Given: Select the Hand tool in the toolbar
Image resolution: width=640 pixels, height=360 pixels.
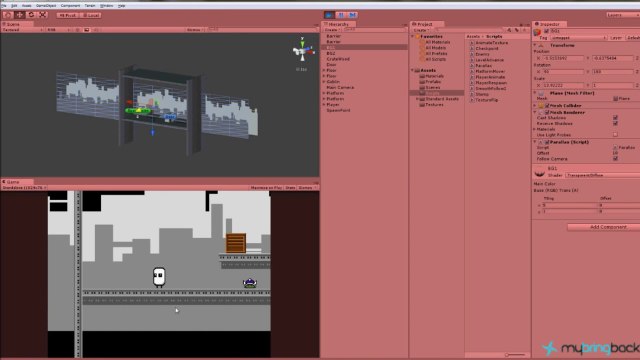Looking at the screenshot, I should point(8,15).
